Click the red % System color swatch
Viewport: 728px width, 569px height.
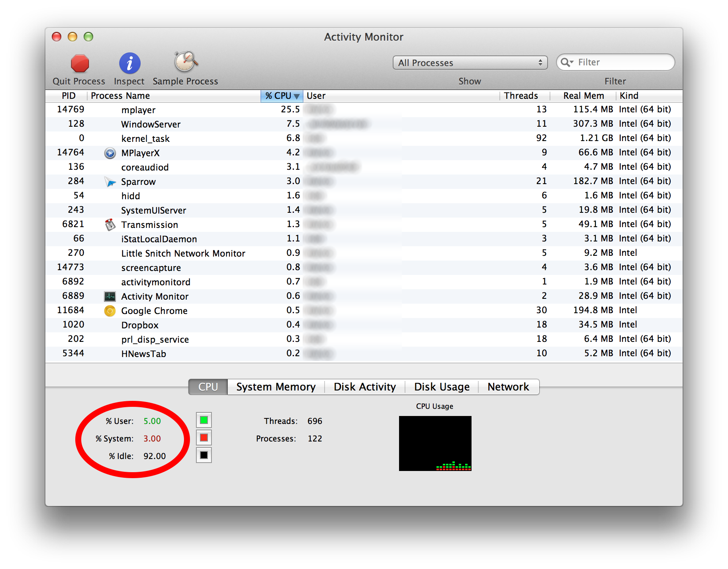click(204, 438)
